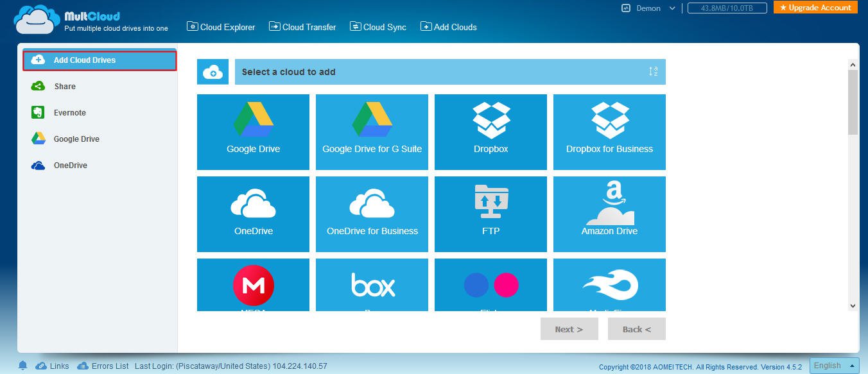Go to the Cloud Sync menu item

(x=378, y=27)
